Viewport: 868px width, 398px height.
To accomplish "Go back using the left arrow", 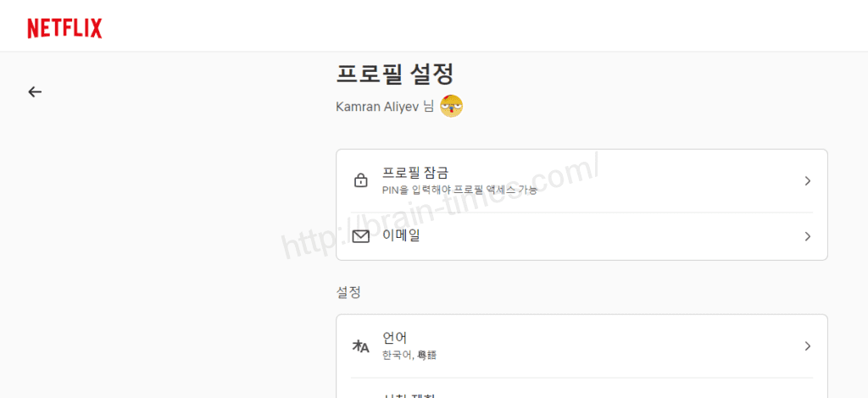I will 35,91.
